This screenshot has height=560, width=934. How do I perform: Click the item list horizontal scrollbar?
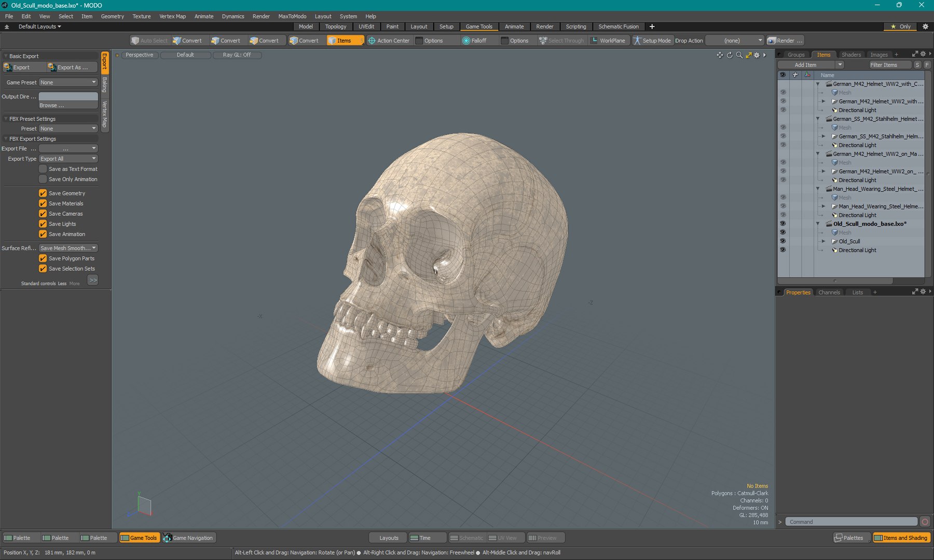pos(835,281)
